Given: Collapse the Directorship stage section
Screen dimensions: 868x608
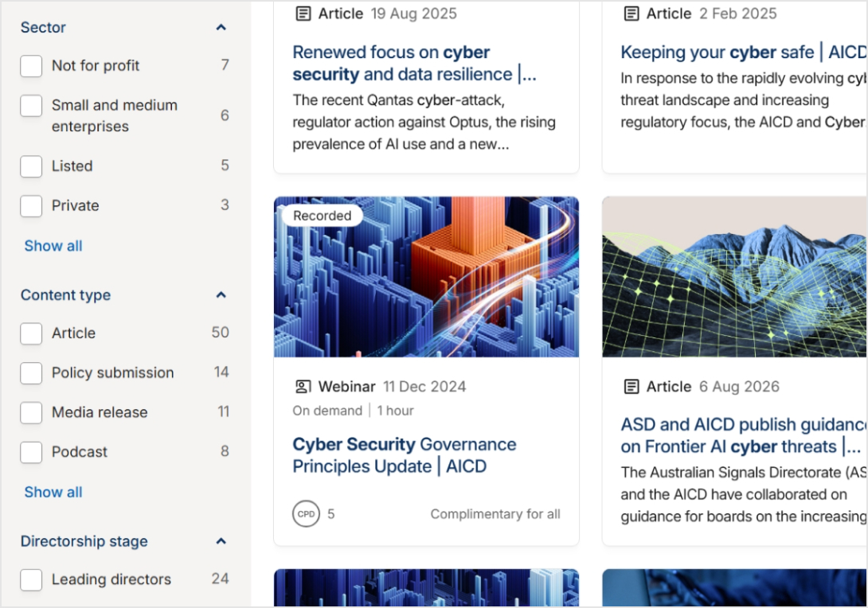Looking at the screenshot, I should (x=221, y=541).
